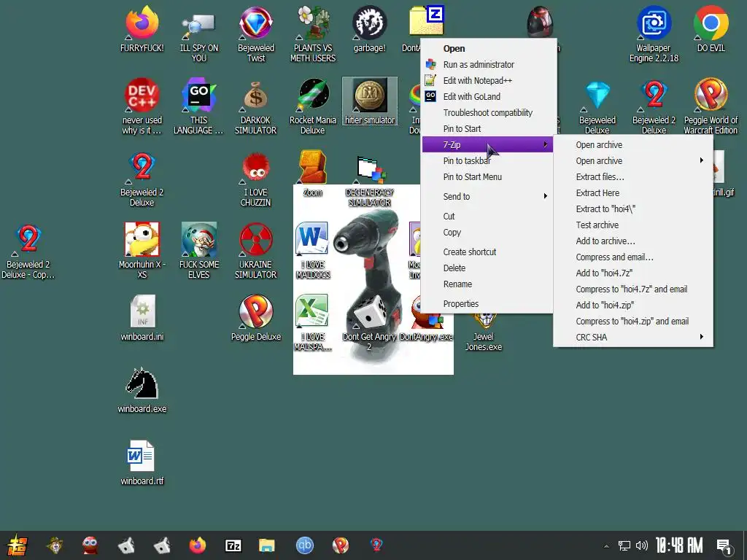Choose Rename in the context menu
Screen dimensions: 747x560
click(x=487, y=284)
